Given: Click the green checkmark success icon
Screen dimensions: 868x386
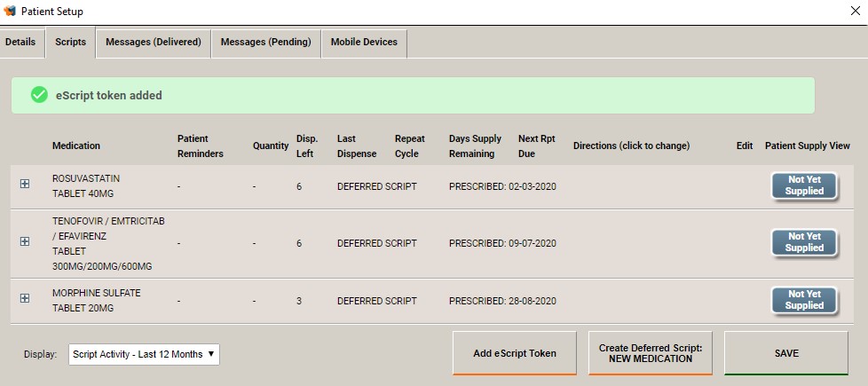Looking at the screenshot, I should [x=39, y=95].
